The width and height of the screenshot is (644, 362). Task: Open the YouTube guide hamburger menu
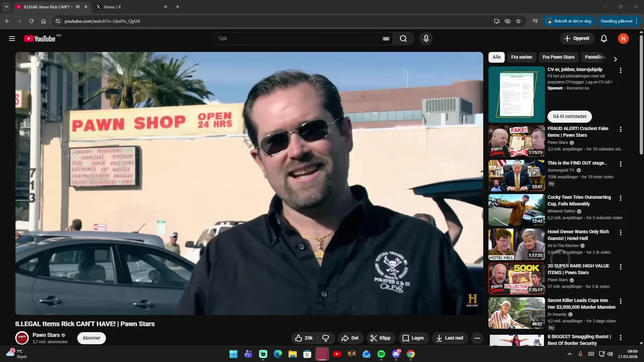point(12,39)
